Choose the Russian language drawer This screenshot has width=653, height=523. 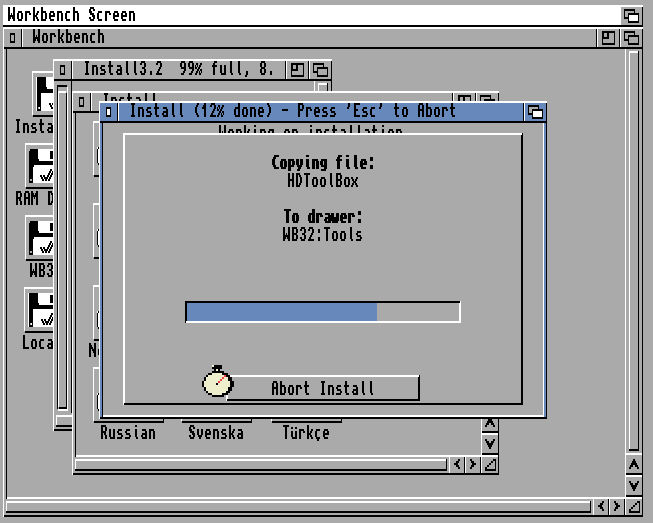point(128,433)
